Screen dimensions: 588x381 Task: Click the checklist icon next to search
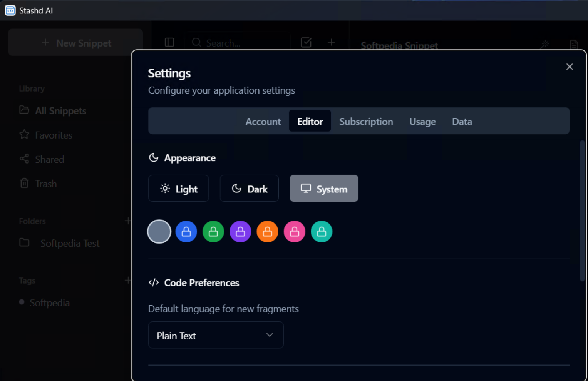(x=306, y=42)
